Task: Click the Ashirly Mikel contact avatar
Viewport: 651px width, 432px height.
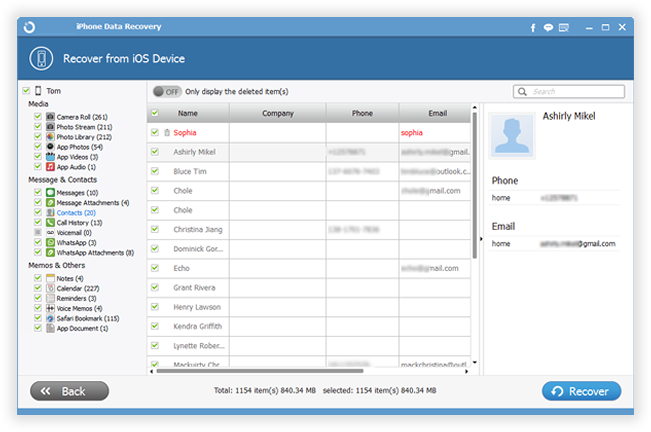Action: (512, 136)
